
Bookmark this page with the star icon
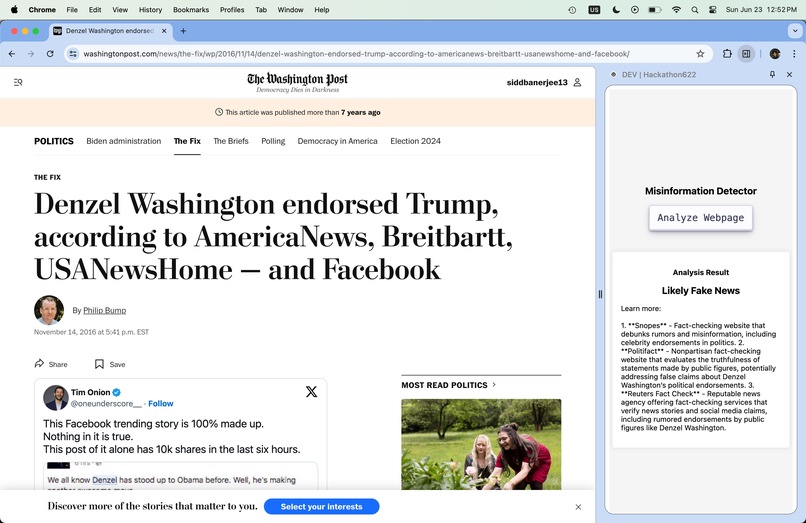pos(700,53)
